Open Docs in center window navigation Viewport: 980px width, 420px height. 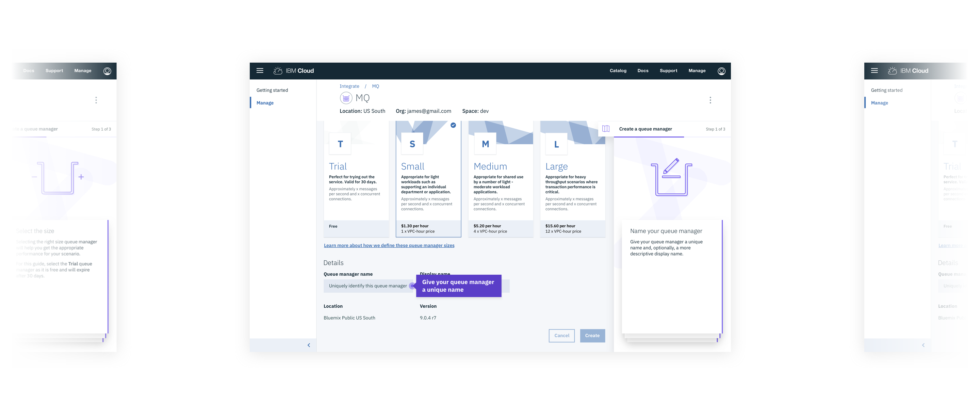[x=643, y=71]
